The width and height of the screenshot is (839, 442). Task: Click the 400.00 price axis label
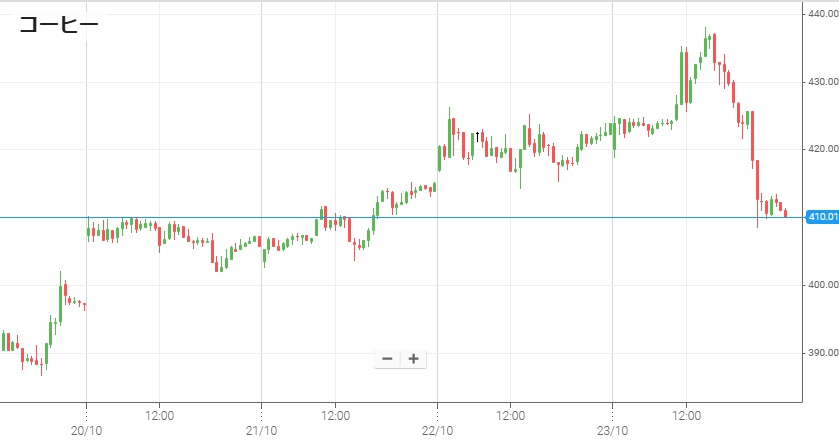click(x=822, y=285)
